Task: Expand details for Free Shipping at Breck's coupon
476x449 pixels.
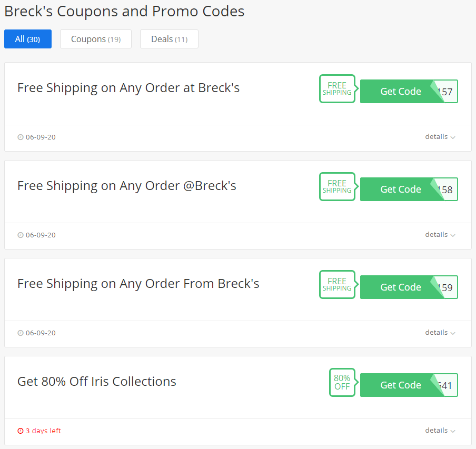Action: pos(440,137)
